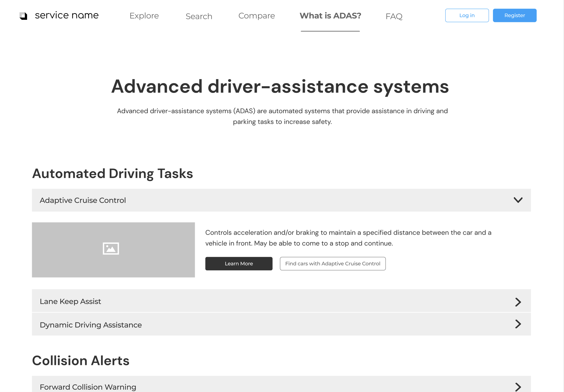Find cars with Adaptive Cruise Control

(x=333, y=263)
